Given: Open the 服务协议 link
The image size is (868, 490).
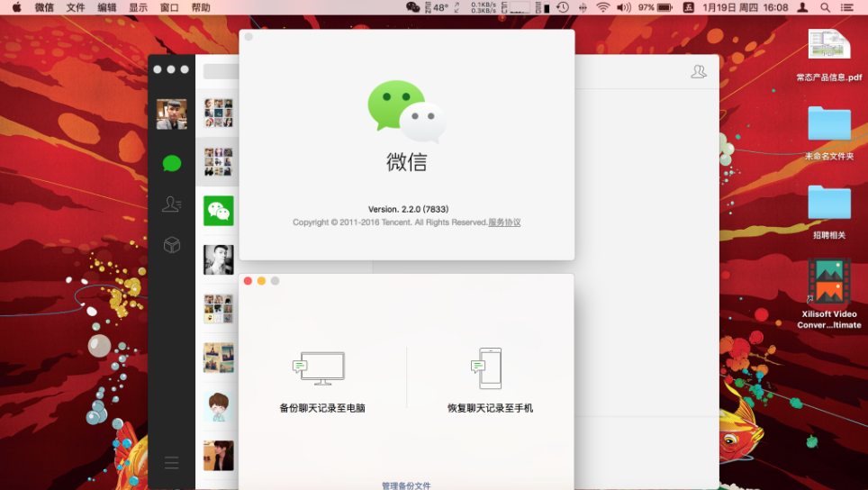Looking at the screenshot, I should coord(504,222).
